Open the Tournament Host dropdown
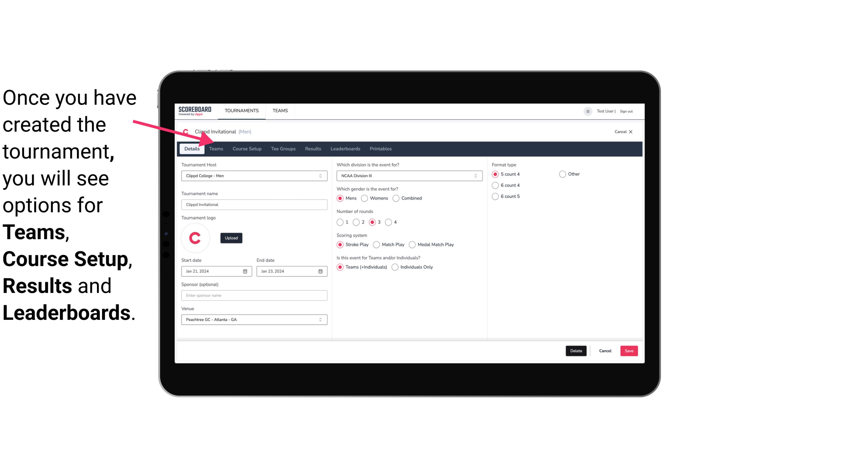Viewport: 868px width, 467px height. click(x=254, y=176)
